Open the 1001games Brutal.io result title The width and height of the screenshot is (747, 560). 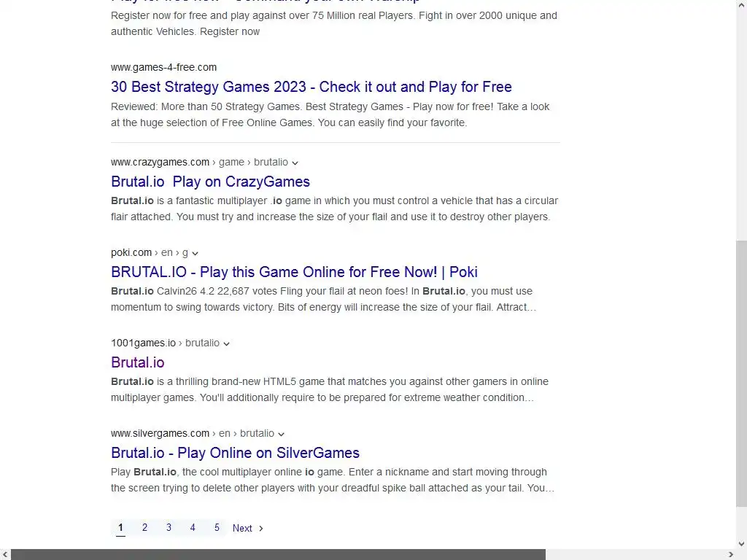pyautogui.click(x=138, y=362)
